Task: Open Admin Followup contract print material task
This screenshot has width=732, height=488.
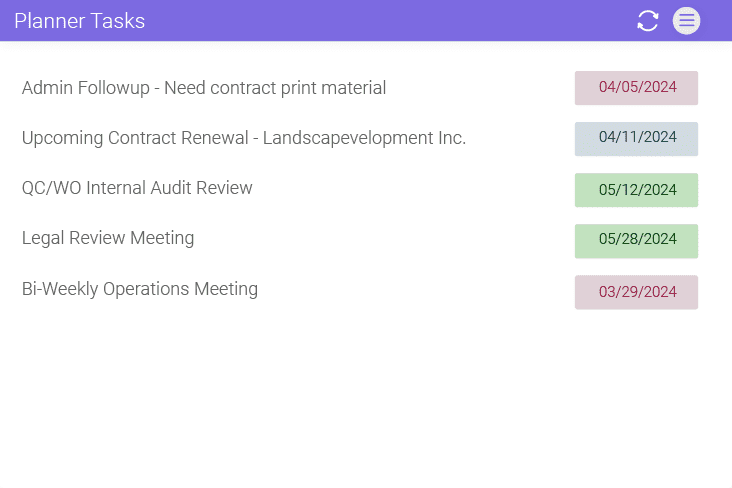Action: click(204, 88)
